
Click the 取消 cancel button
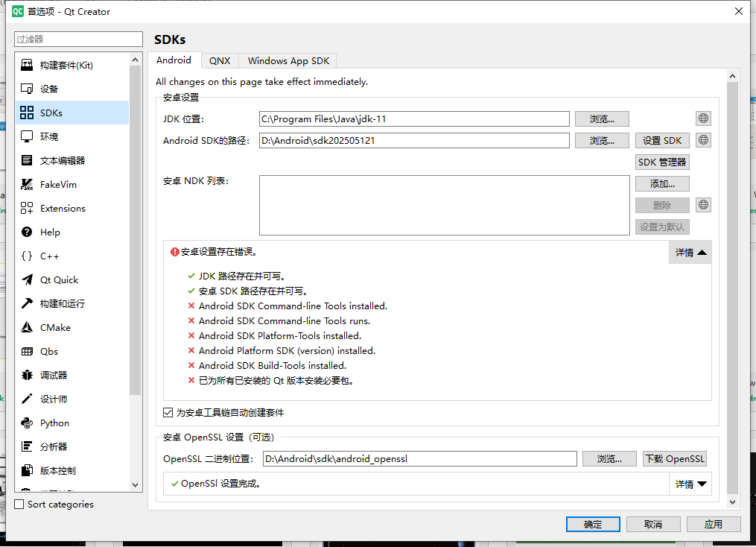[652, 525]
